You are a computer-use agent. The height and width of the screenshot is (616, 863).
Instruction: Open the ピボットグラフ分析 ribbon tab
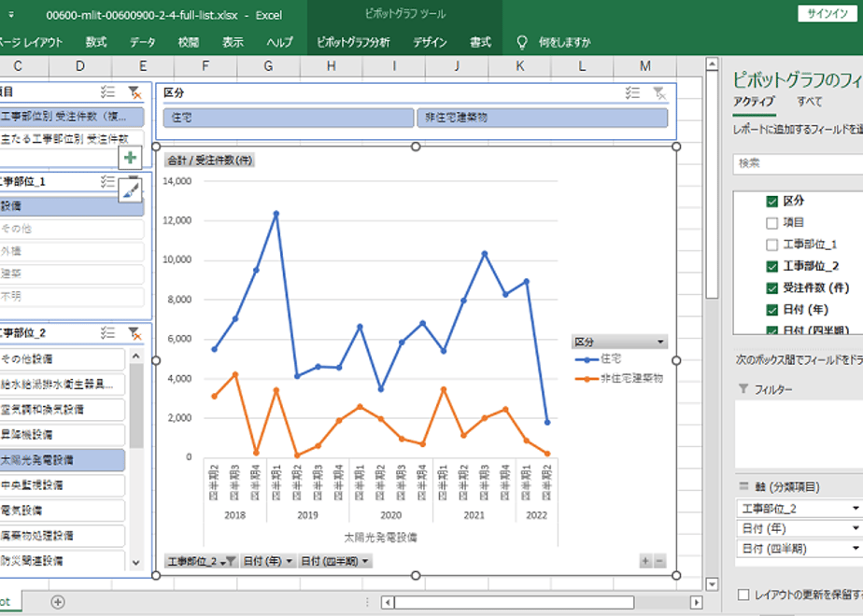click(353, 42)
